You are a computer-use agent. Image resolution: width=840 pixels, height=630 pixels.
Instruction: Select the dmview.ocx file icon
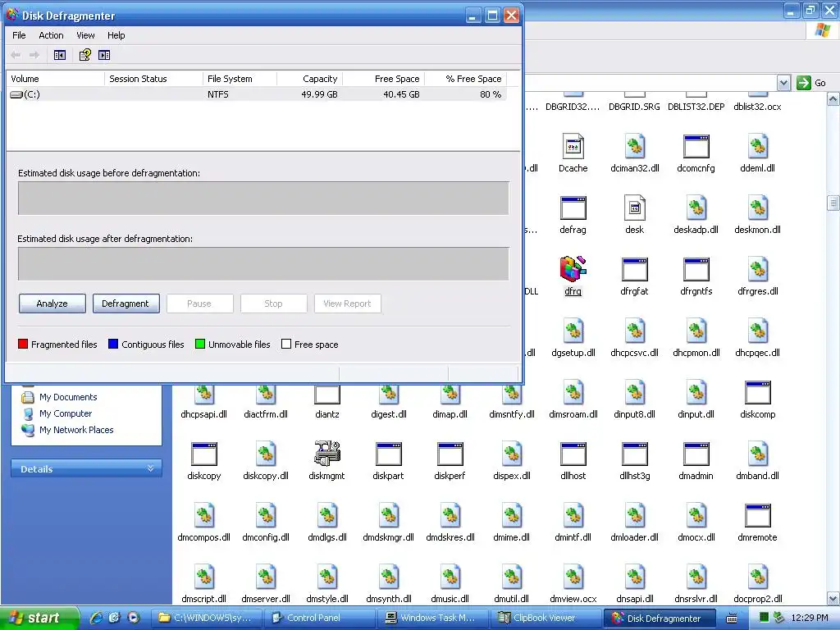click(x=573, y=577)
